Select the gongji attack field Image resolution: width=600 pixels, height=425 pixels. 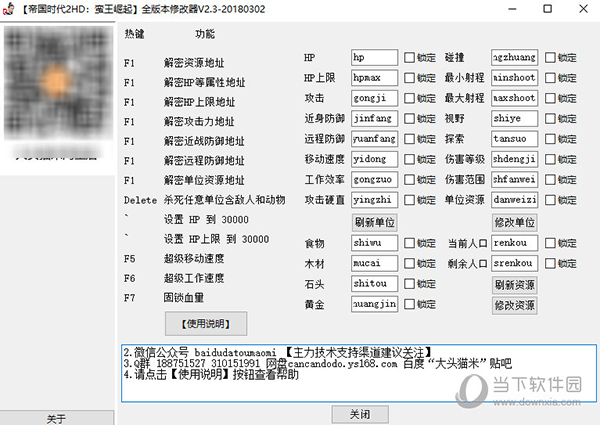[x=375, y=98]
